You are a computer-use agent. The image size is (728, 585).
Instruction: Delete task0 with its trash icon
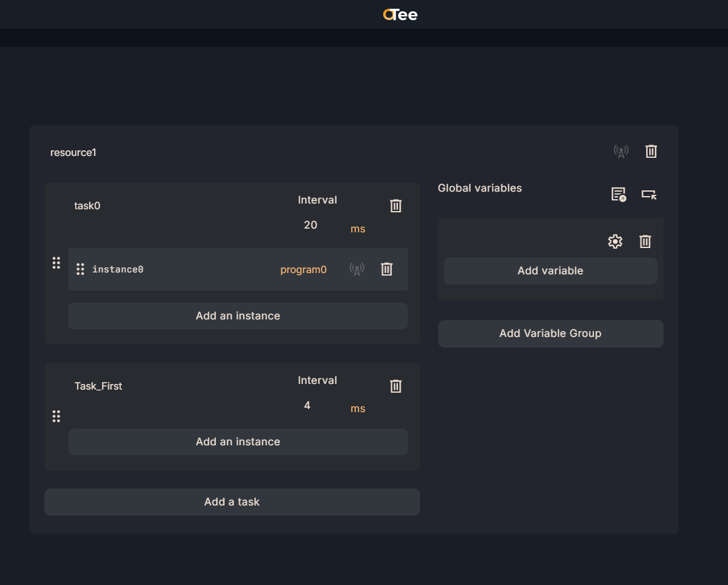click(x=396, y=206)
